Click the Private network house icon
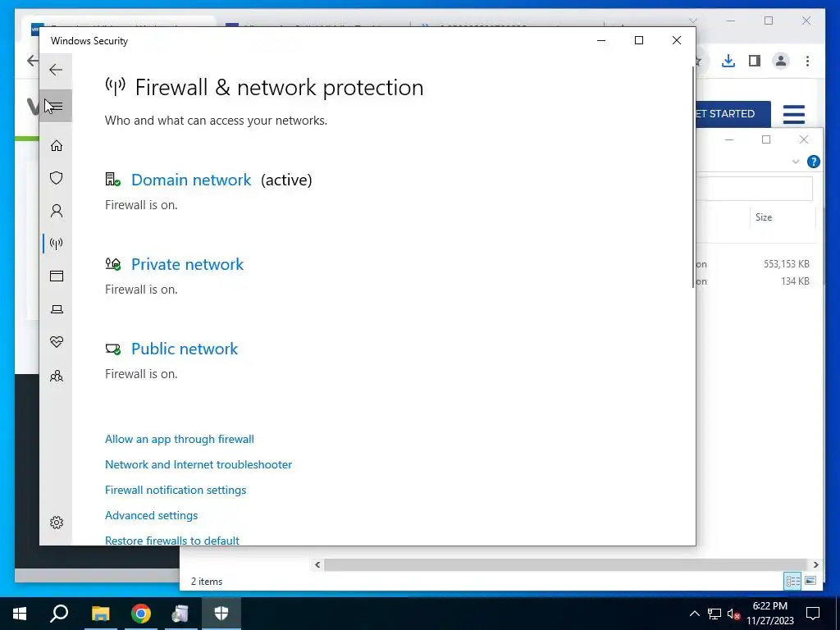The image size is (840, 630). point(112,263)
